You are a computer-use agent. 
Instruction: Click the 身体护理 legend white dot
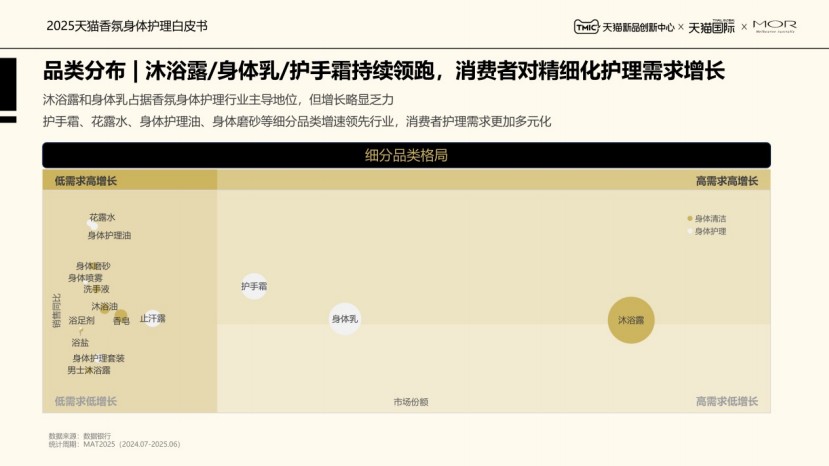690,231
